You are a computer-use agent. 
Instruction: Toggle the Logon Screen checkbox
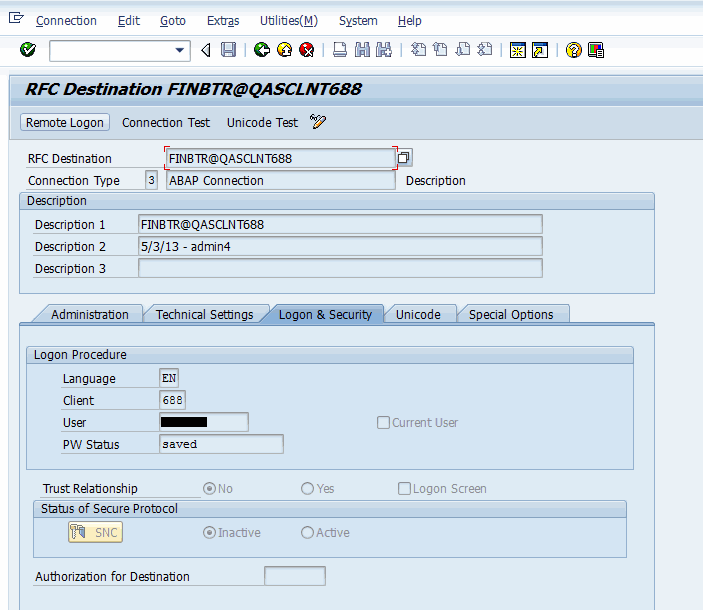click(404, 488)
